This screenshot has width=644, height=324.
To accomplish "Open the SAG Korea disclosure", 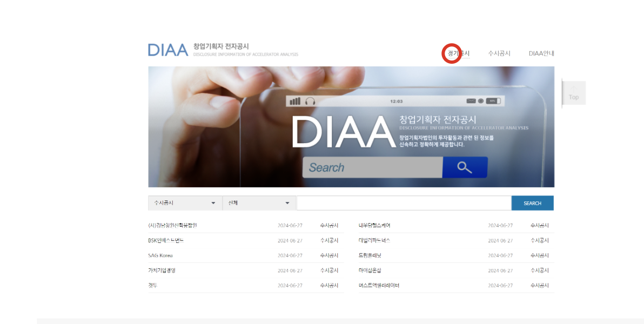I will click(x=160, y=255).
